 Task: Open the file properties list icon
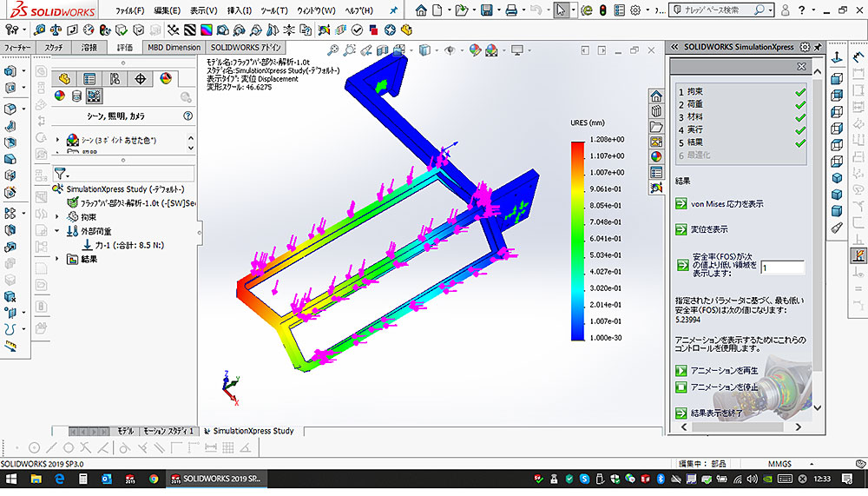[x=620, y=10]
